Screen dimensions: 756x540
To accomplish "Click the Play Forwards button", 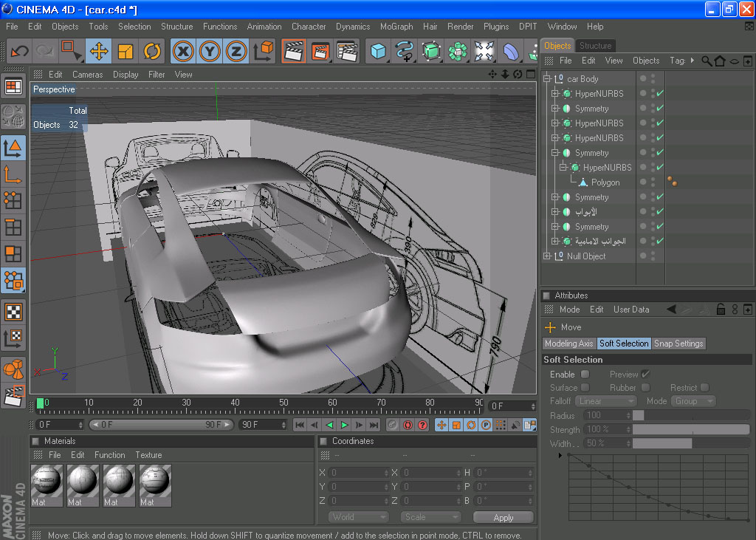I will [344, 425].
